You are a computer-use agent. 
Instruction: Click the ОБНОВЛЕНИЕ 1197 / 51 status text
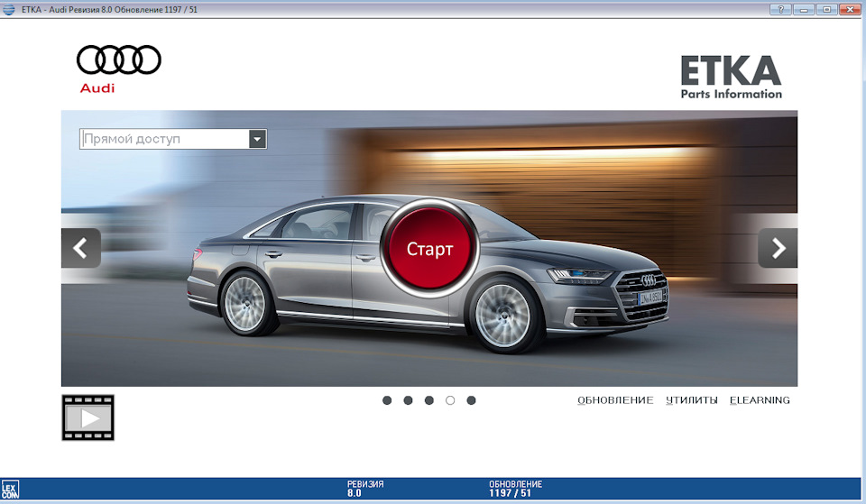tap(515, 489)
